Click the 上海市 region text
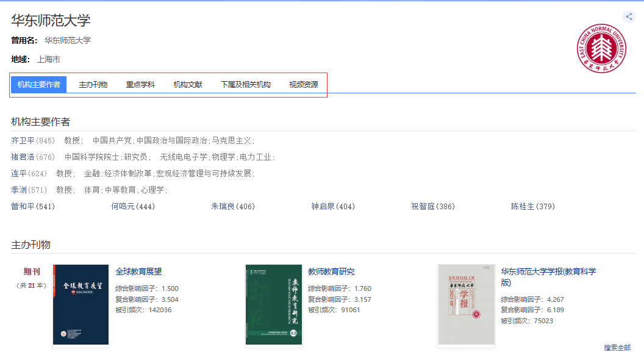 tap(48, 60)
